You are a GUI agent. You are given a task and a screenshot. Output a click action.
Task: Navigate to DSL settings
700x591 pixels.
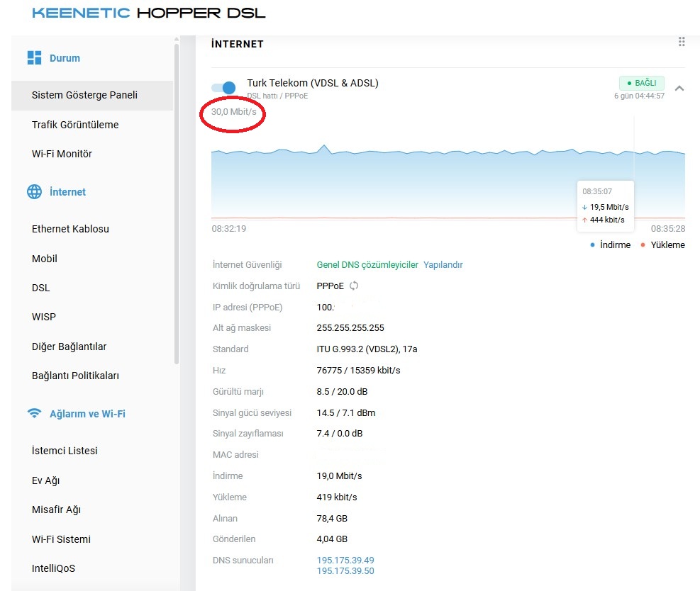(x=40, y=288)
